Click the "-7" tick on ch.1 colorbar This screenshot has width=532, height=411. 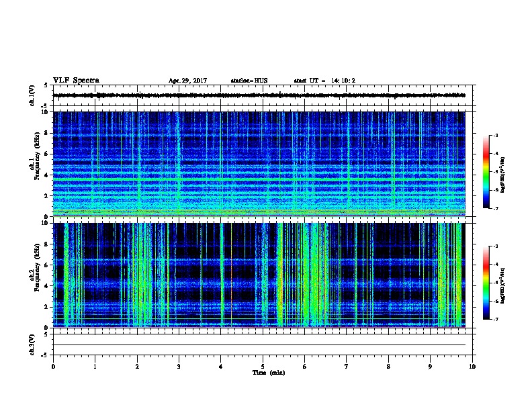click(495, 208)
